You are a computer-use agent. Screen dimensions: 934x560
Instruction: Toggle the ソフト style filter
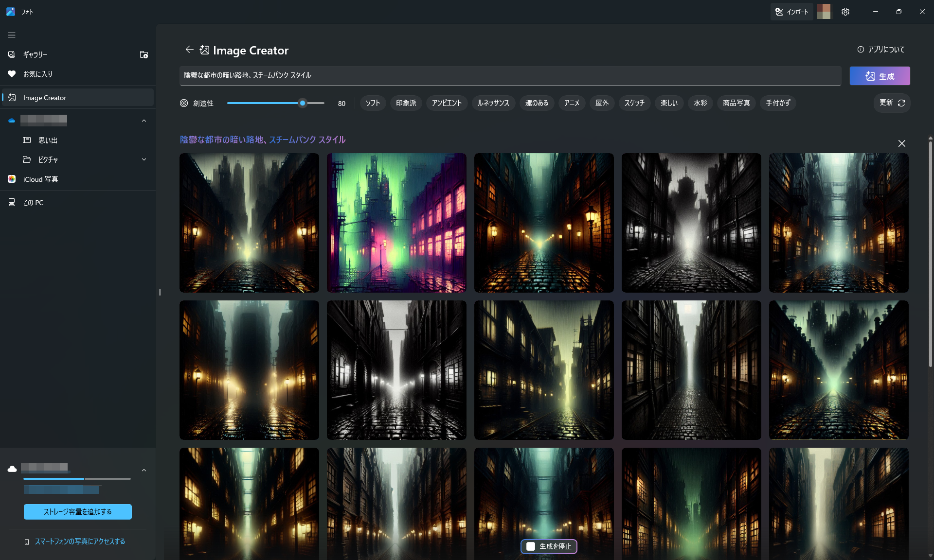click(372, 103)
